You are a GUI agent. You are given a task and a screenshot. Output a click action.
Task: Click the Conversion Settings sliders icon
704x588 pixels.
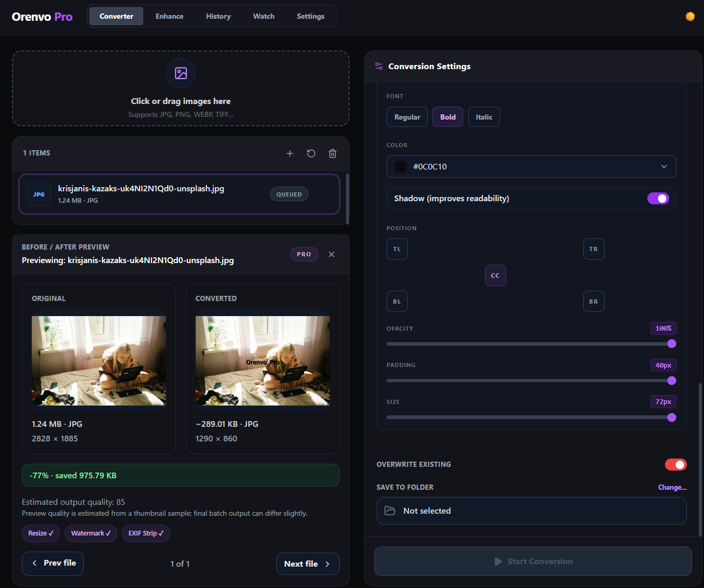tap(379, 66)
